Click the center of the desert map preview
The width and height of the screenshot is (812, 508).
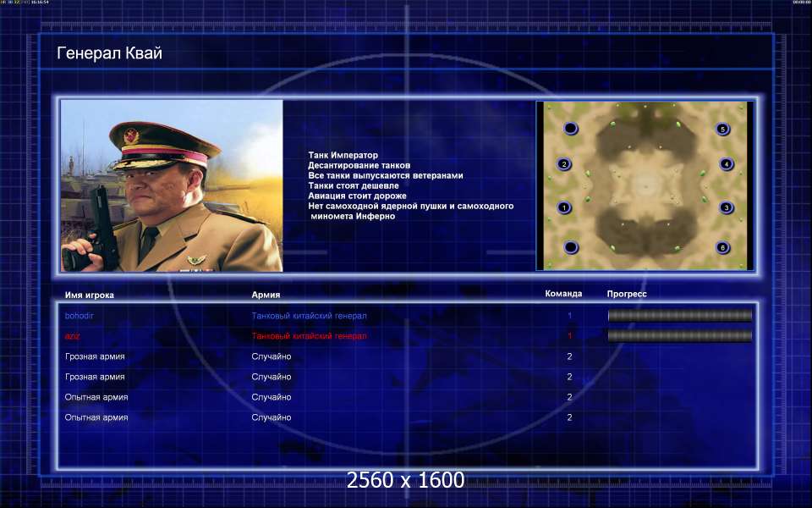click(645, 185)
